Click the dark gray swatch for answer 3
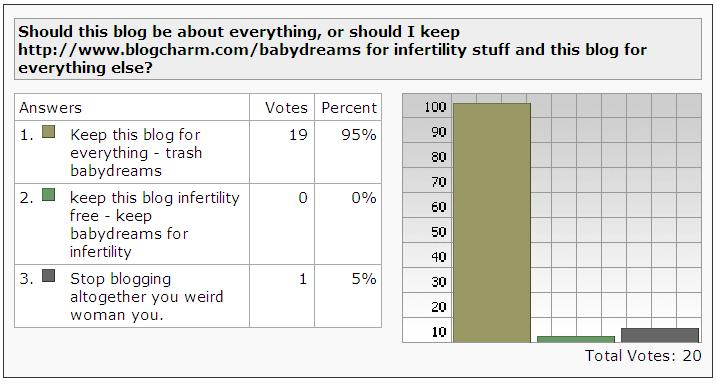The height and width of the screenshot is (385, 717). click(48, 276)
